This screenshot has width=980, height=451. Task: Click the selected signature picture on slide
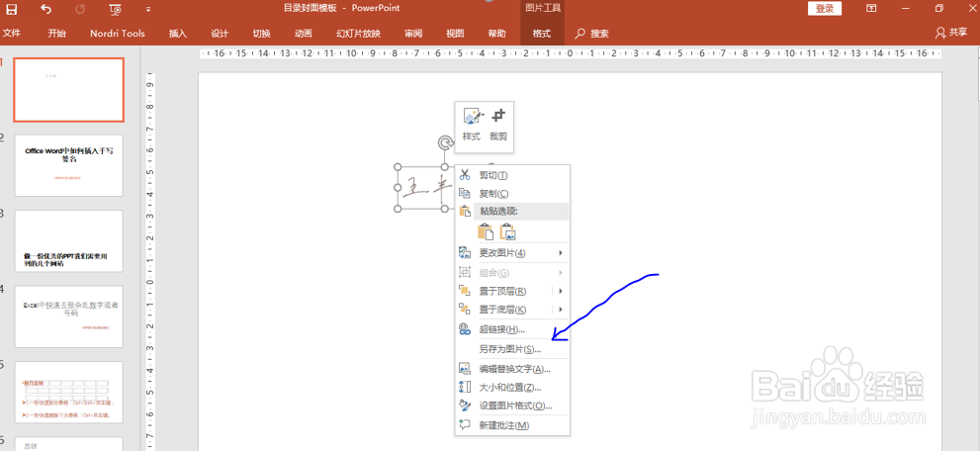coord(425,187)
